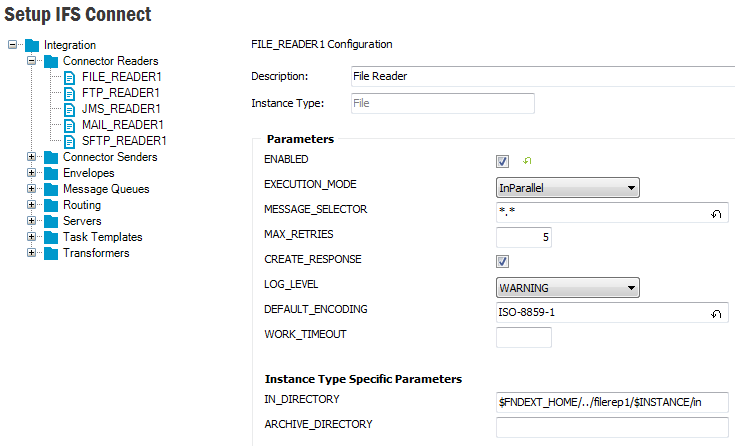Select FTP_READER1 in the tree
The image size is (735, 446).
[x=121, y=93]
